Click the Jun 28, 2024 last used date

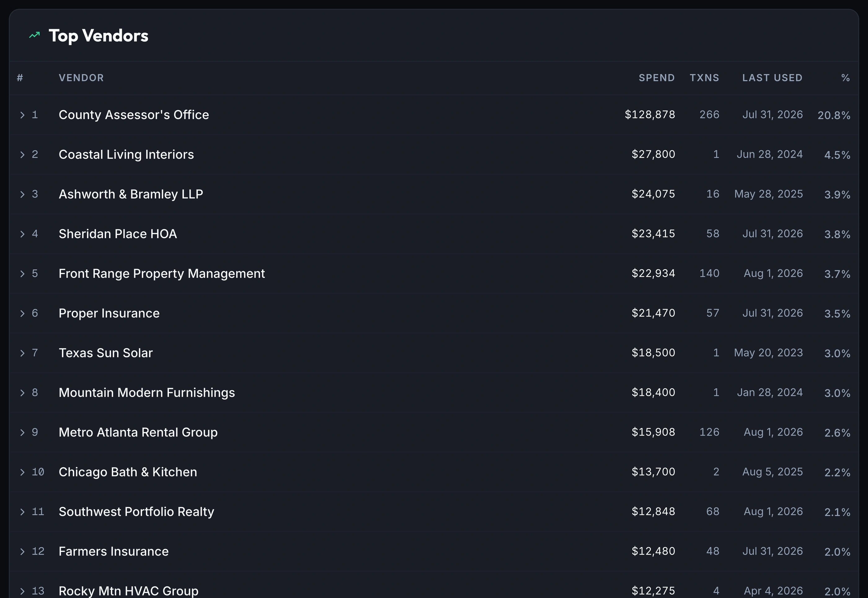click(x=770, y=154)
